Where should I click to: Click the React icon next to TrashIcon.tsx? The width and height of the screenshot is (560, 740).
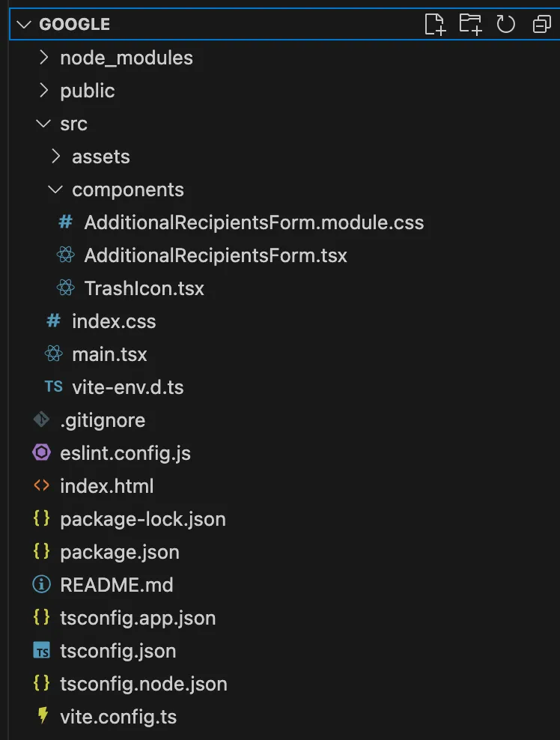[x=65, y=288]
